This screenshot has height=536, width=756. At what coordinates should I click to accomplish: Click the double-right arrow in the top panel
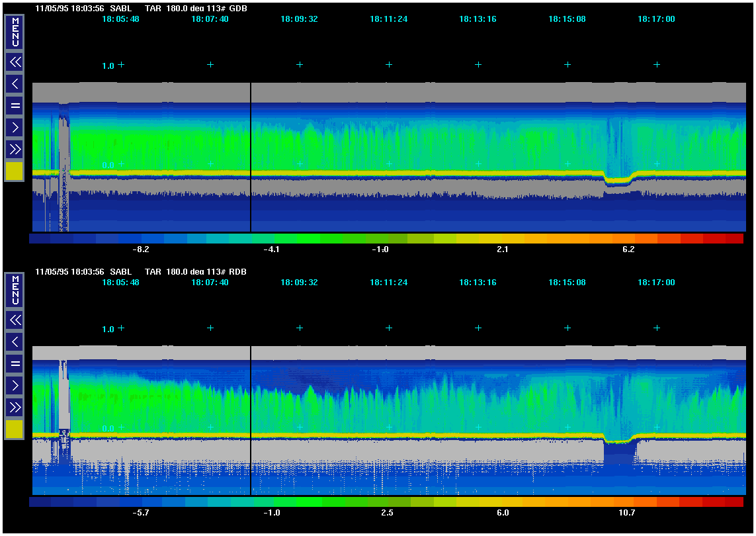[15, 148]
